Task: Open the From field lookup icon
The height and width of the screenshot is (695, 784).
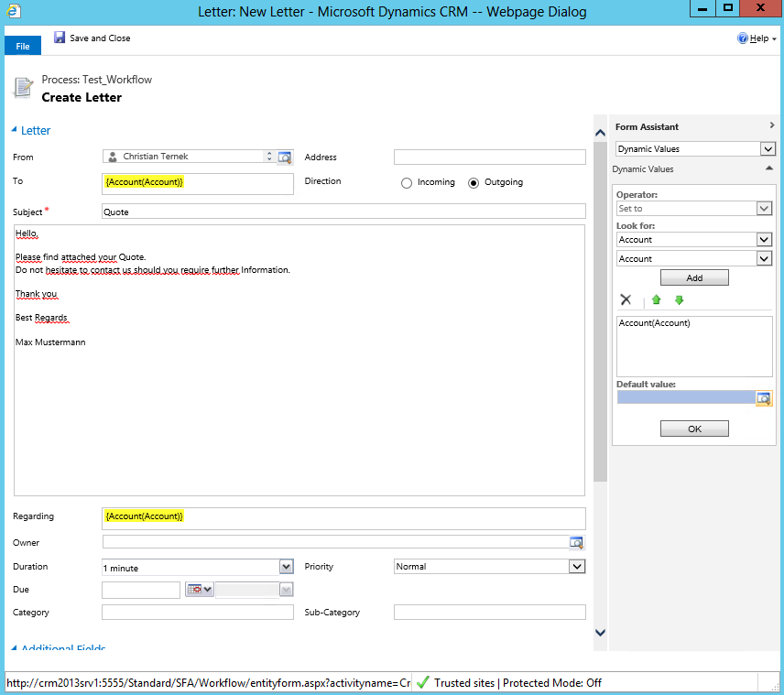Action: click(x=285, y=157)
